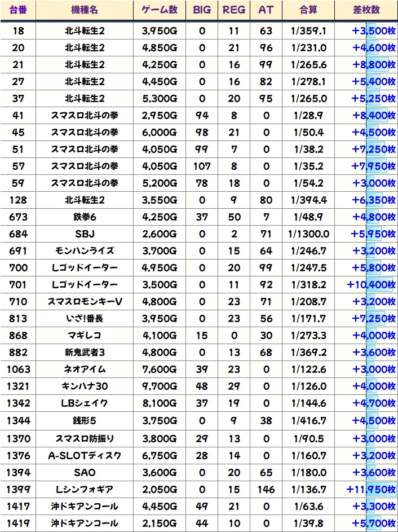Screen dimensions: 398x532
Task: Click the 台番 column header
Action: coord(18,10)
